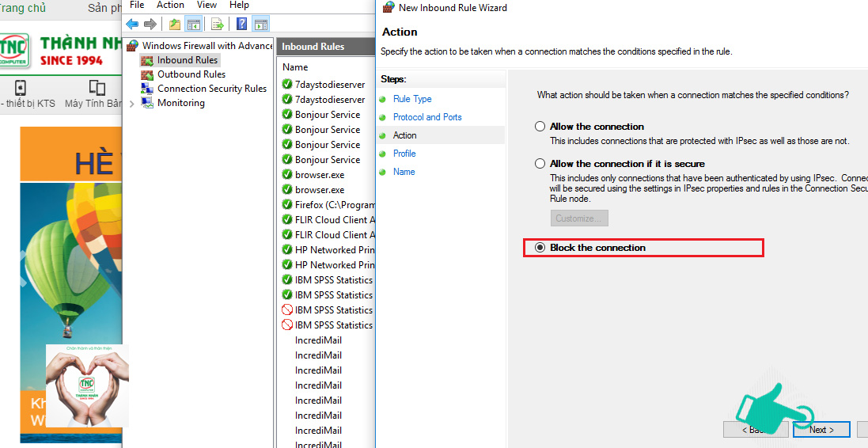Click the tablet icon above 'Máy Tính Bản'
The height and width of the screenshot is (448, 868).
pyautogui.click(x=97, y=88)
